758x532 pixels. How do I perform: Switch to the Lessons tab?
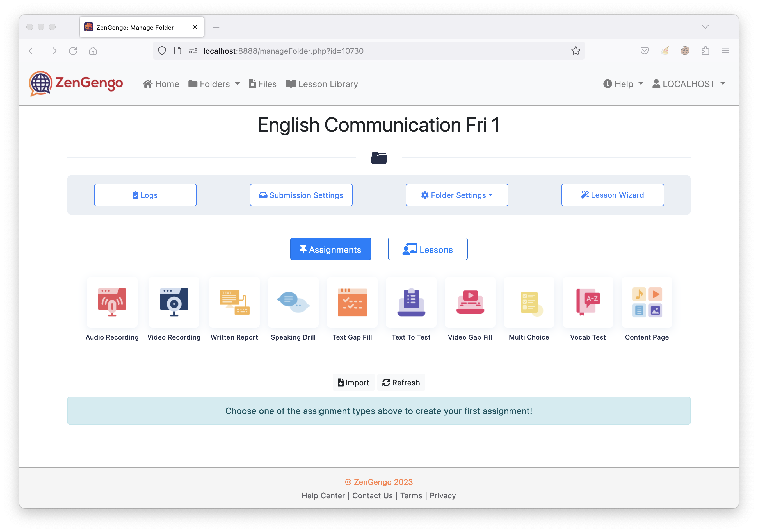click(x=428, y=249)
